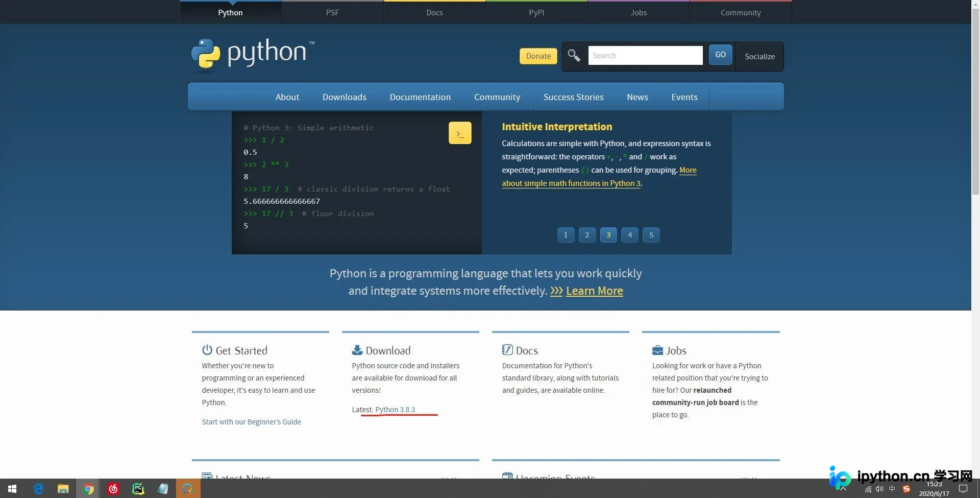Image resolution: width=980 pixels, height=498 pixels.
Task: Switch to the Docs top tab
Action: pyautogui.click(x=434, y=12)
